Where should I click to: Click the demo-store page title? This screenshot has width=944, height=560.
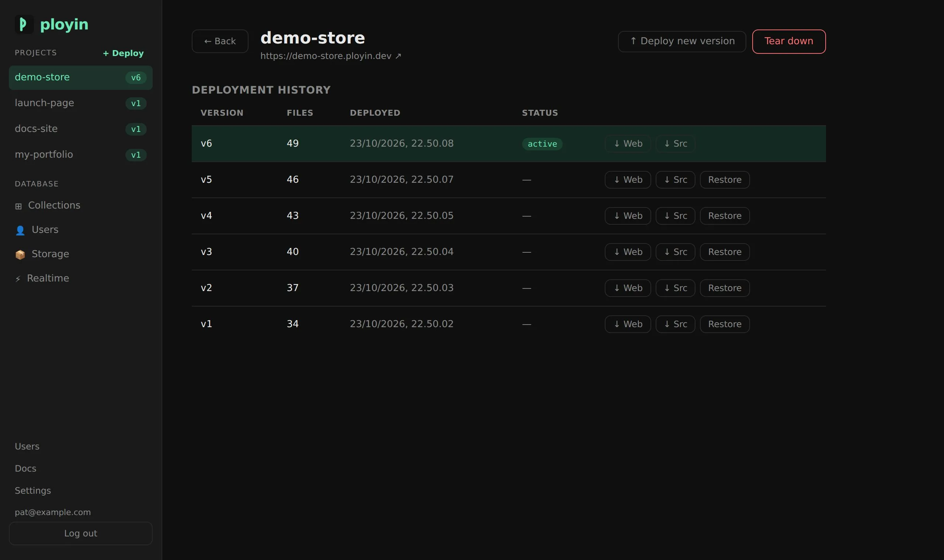tap(313, 38)
